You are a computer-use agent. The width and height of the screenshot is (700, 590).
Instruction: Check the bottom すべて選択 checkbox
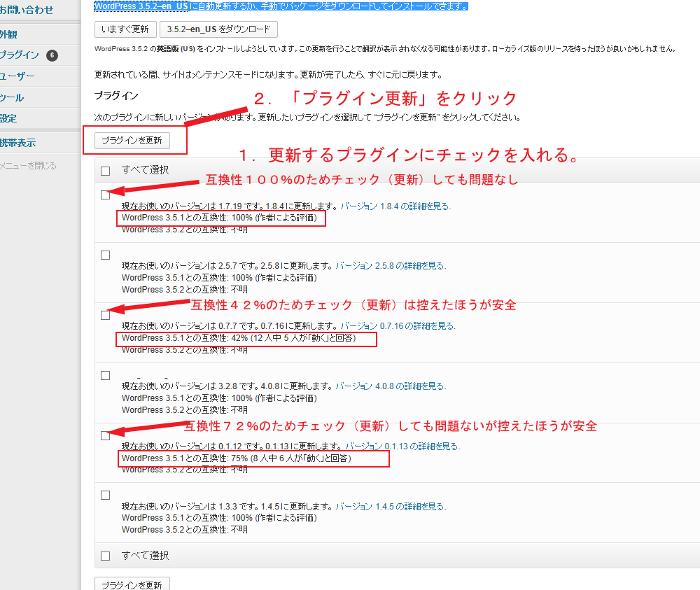106,556
